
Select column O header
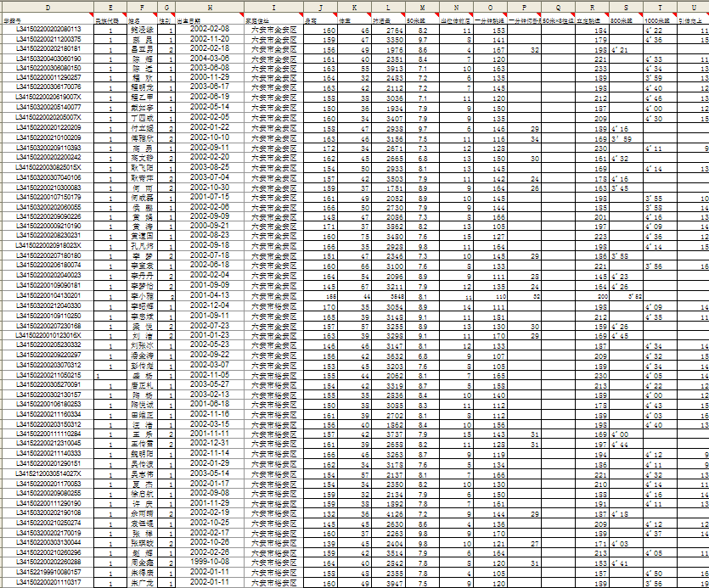pos(490,8)
